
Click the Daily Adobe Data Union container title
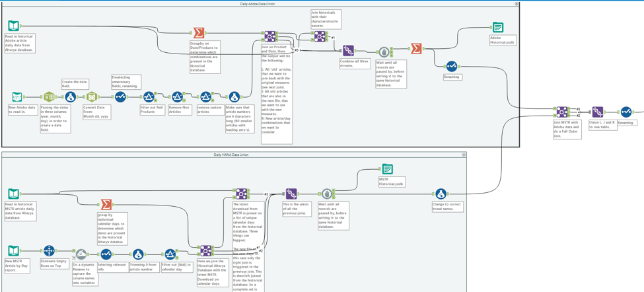click(x=258, y=4)
